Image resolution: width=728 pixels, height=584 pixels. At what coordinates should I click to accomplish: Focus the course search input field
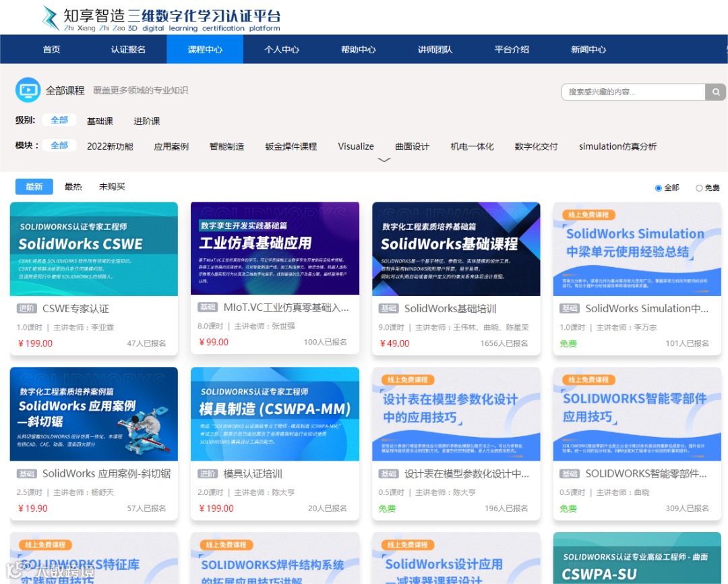coord(633,92)
